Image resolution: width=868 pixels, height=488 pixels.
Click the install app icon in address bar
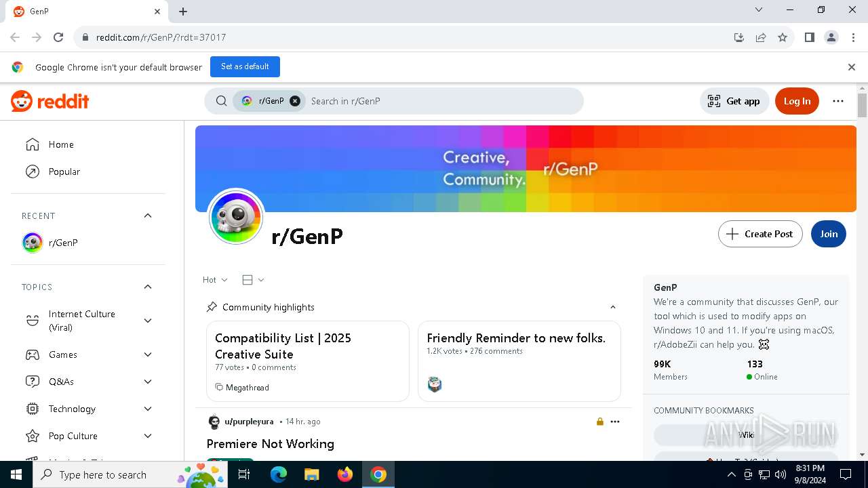(x=739, y=37)
